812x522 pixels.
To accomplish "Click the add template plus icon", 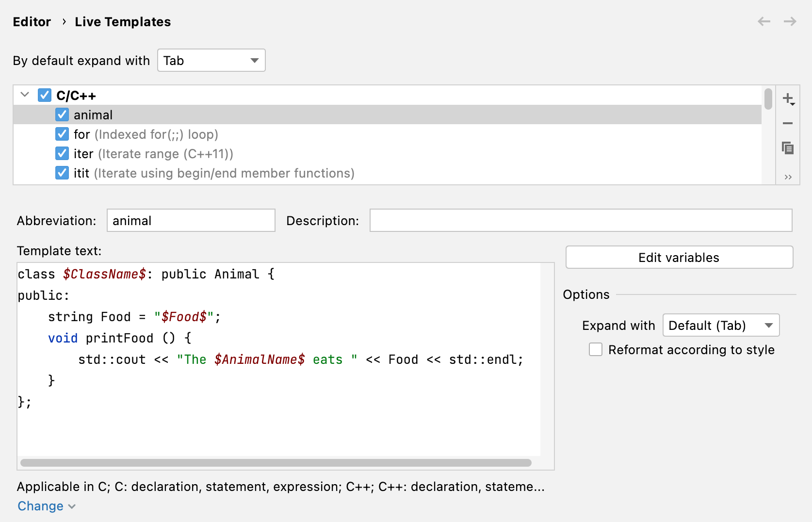I will click(788, 99).
